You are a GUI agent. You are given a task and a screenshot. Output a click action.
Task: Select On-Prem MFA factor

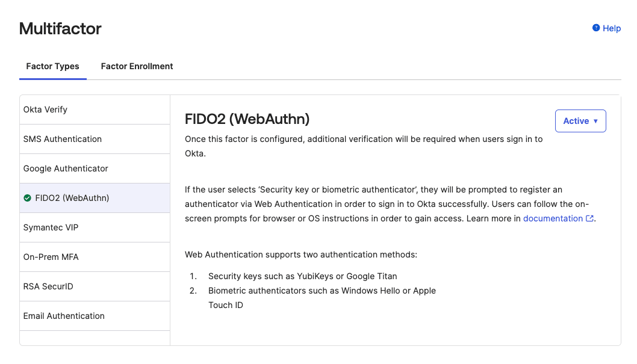95,257
